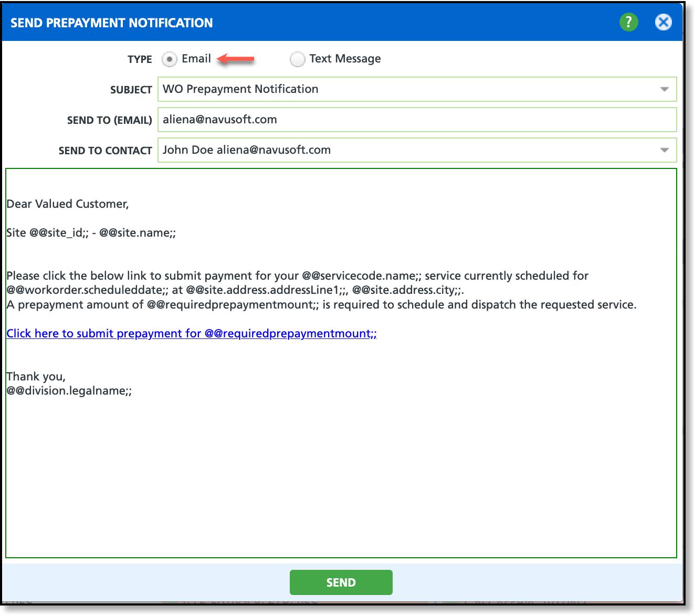Click the 'Email' type label

click(196, 59)
